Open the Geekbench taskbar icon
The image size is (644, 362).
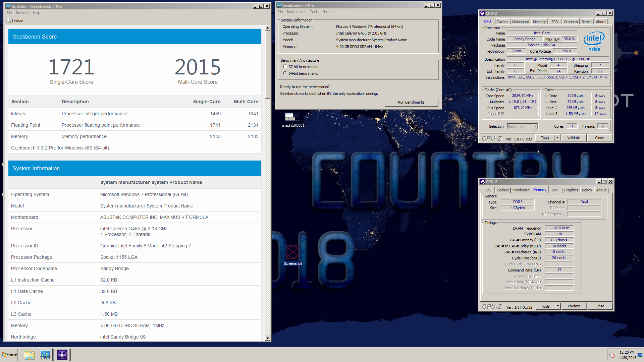45,355
